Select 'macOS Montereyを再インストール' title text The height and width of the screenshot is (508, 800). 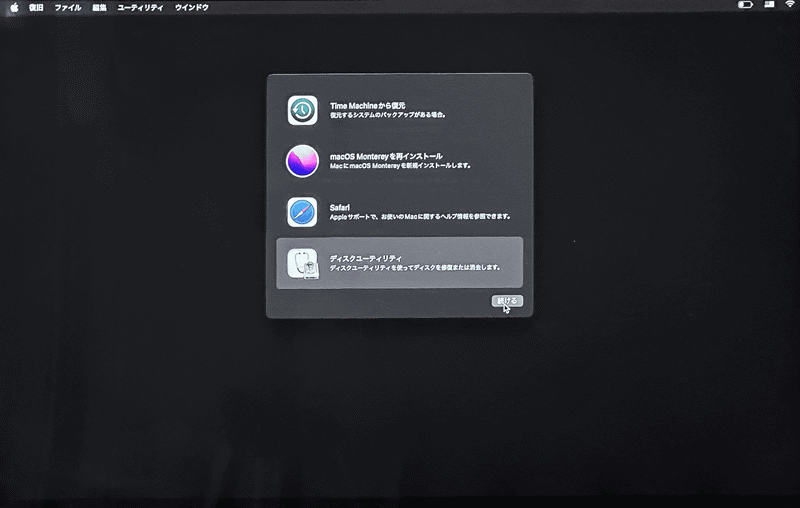(386, 156)
